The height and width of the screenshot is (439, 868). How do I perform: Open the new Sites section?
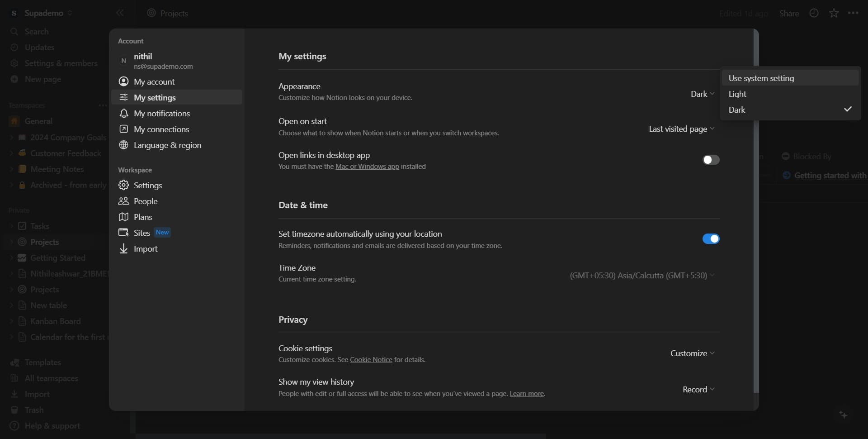point(142,233)
